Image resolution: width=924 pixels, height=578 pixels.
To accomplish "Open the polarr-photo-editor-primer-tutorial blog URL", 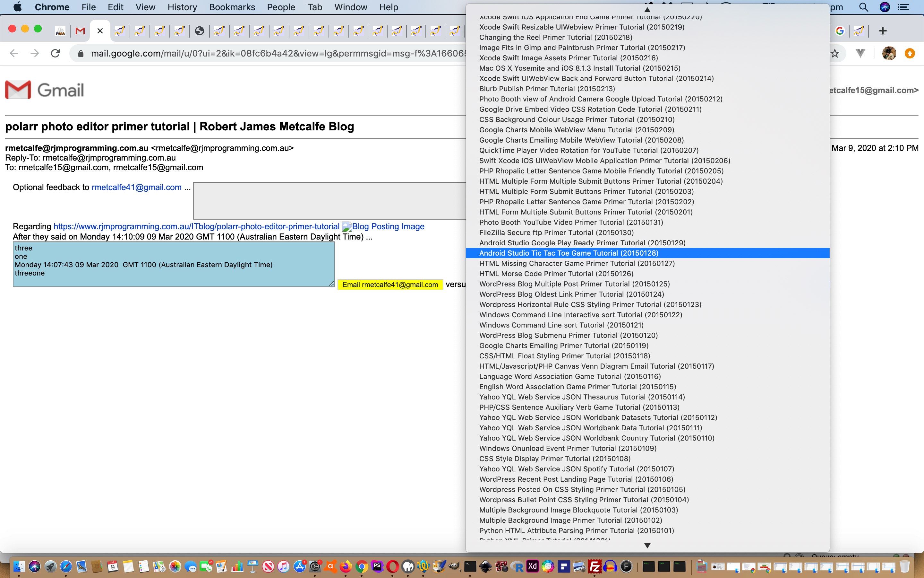I will click(x=196, y=226).
